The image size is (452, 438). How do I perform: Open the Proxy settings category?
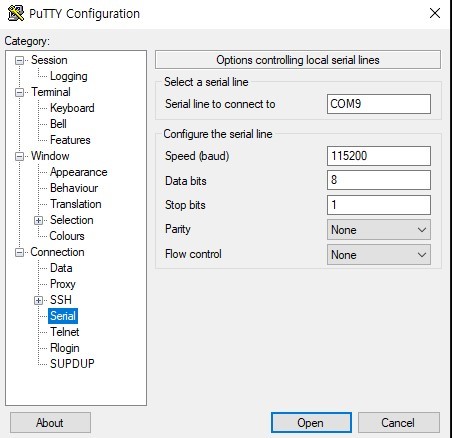[x=63, y=284]
